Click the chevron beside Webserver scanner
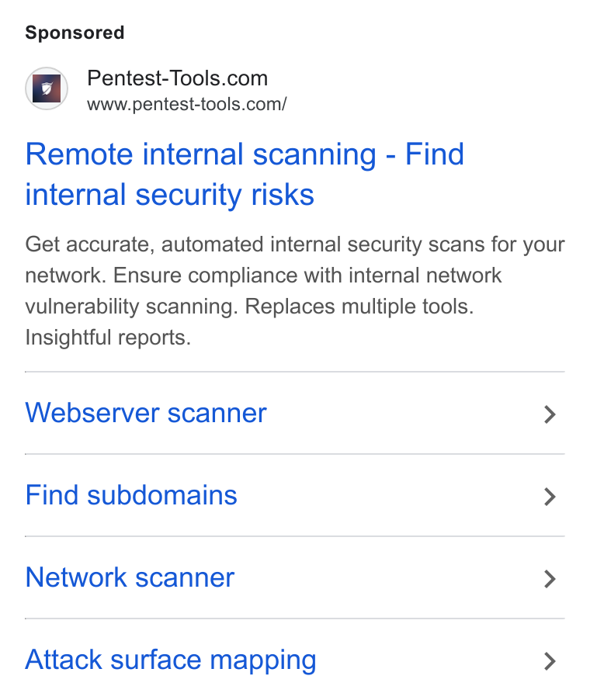The height and width of the screenshot is (700, 590). (550, 414)
